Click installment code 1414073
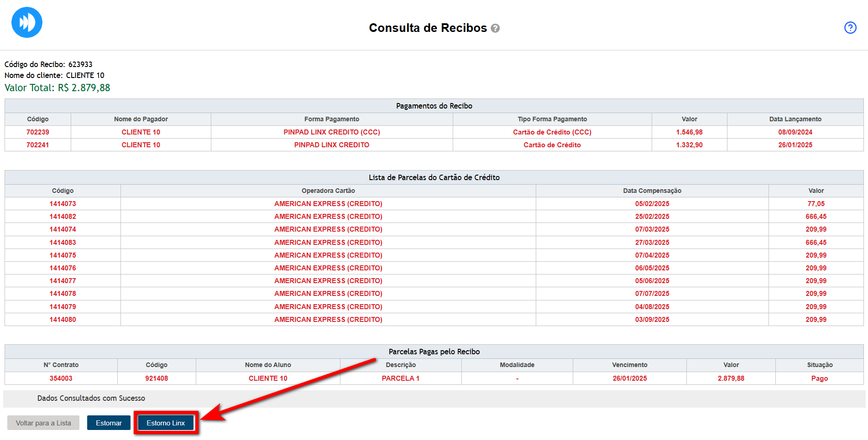The image size is (868, 440). coord(63,204)
